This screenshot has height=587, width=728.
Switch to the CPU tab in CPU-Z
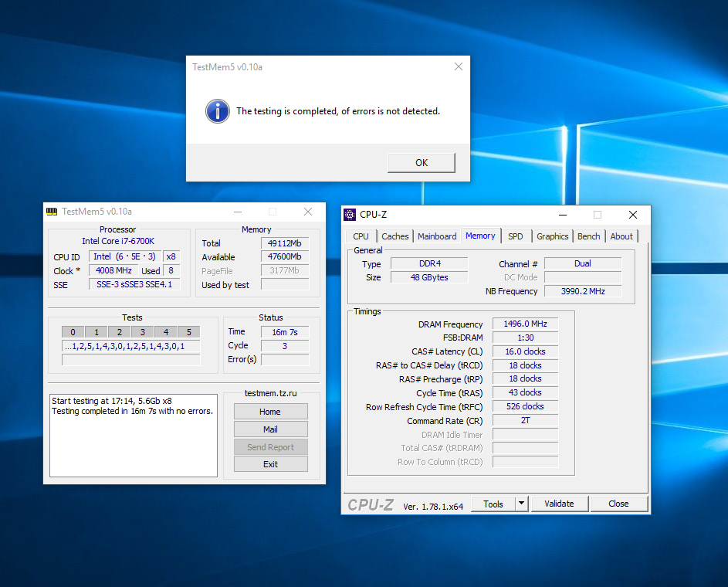[x=361, y=236]
